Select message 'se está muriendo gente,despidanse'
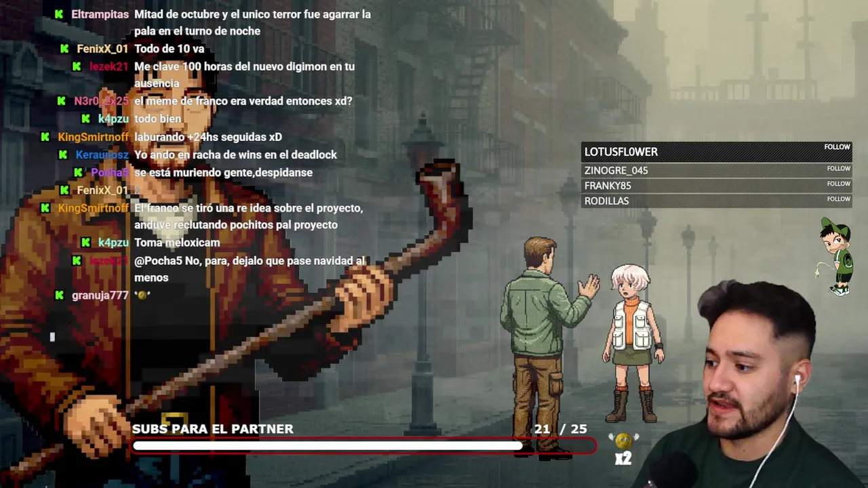This screenshot has height=488, width=868. point(223,172)
